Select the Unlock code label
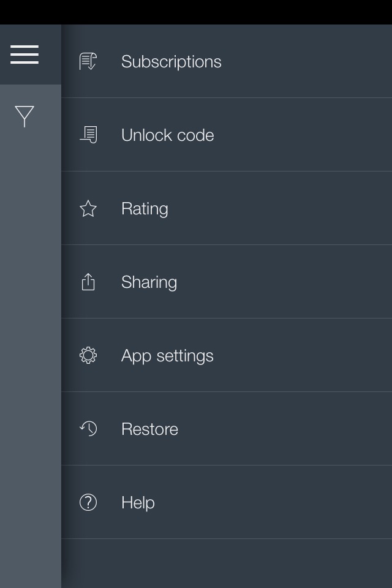This screenshot has width=392, height=588. coord(168,135)
